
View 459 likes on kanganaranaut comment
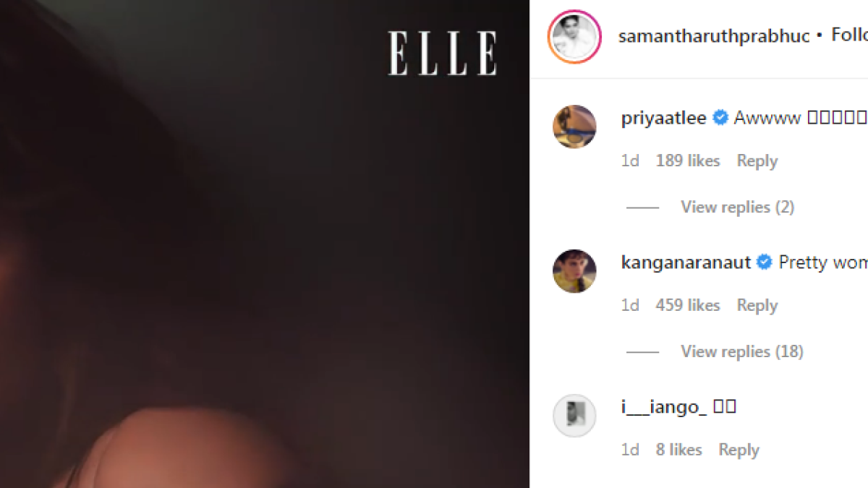point(688,305)
